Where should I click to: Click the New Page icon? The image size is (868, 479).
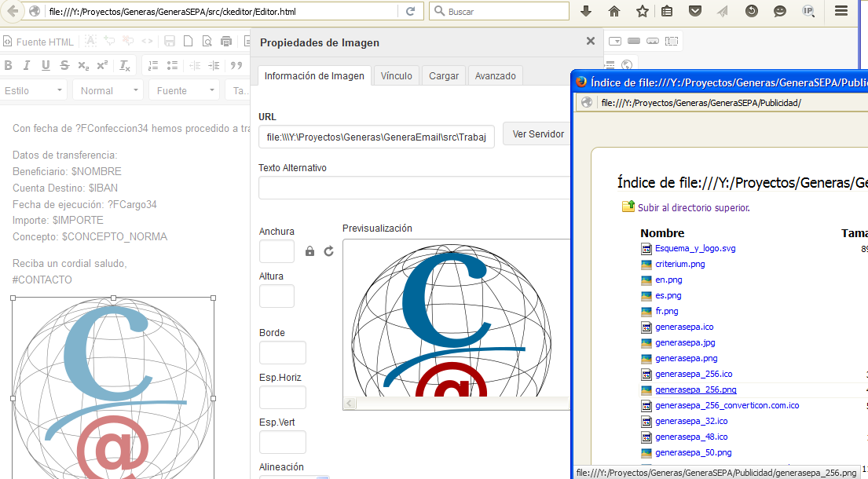[x=189, y=41]
